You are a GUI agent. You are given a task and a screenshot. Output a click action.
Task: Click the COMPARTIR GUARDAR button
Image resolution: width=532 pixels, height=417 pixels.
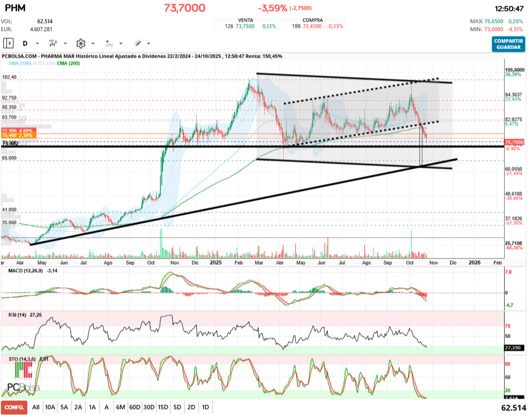click(508, 44)
